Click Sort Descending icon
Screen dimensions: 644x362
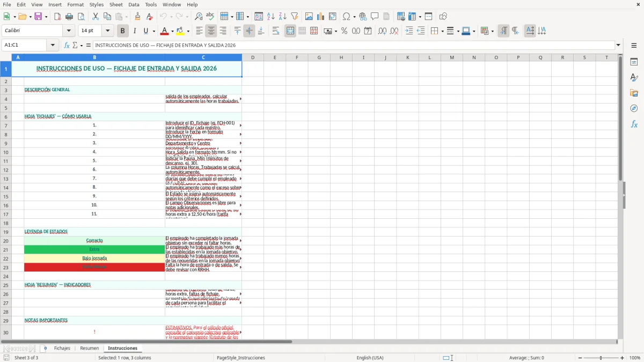283,17
